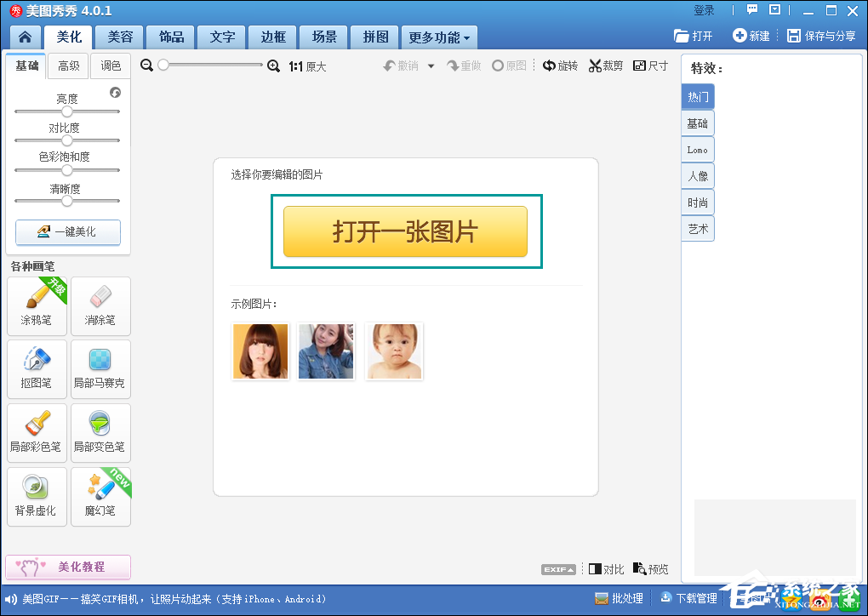
Task: Select the 局部彩色笔 local color brush
Action: pos(37,433)
